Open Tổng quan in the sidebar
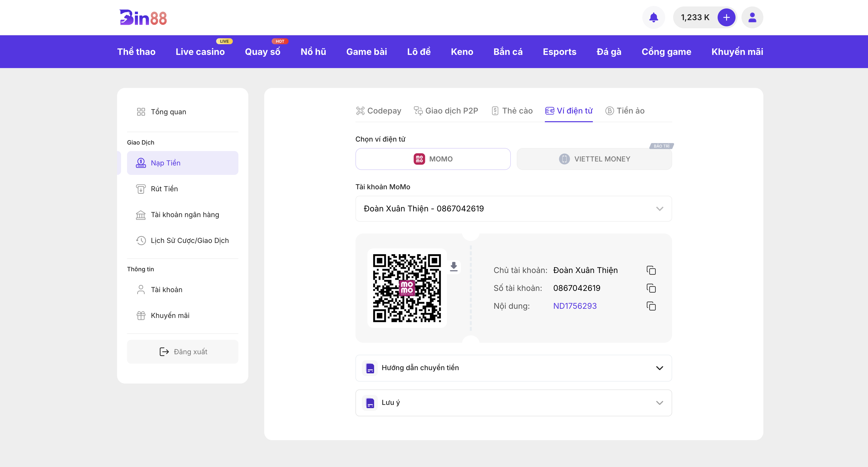This screenshot has width=868, height=467. [x=182, y=112]
